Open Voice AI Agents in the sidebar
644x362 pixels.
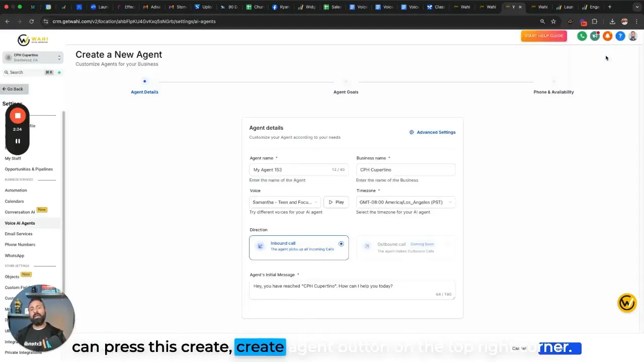20,223
